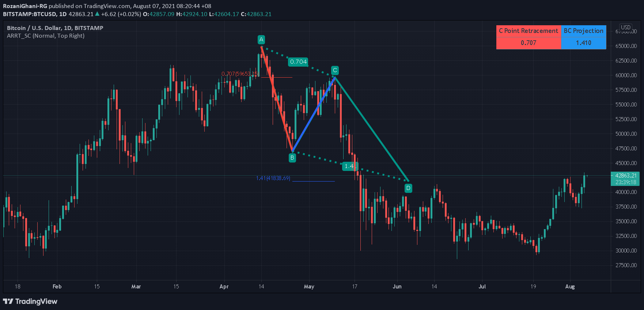
Task: Click the Mar date label on the time axis
Action: point(136,287)
